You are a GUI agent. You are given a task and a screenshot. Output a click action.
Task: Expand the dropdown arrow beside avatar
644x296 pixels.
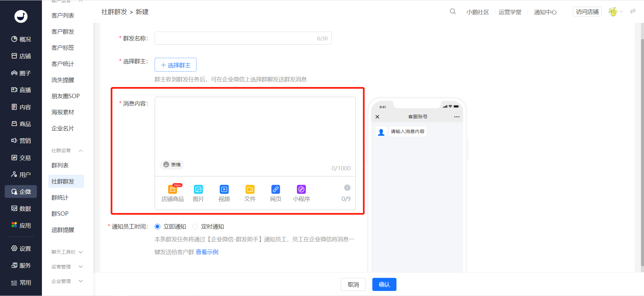621,12
